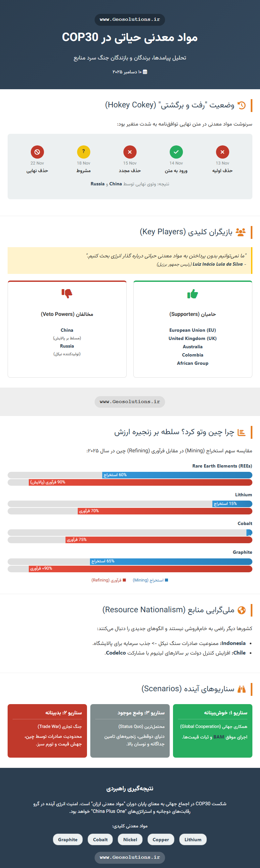Click the Geosolutions.ir badge in the gray band
Image resolution: width=260 pixels, height=868 pixels.
[x=130, y=402]
